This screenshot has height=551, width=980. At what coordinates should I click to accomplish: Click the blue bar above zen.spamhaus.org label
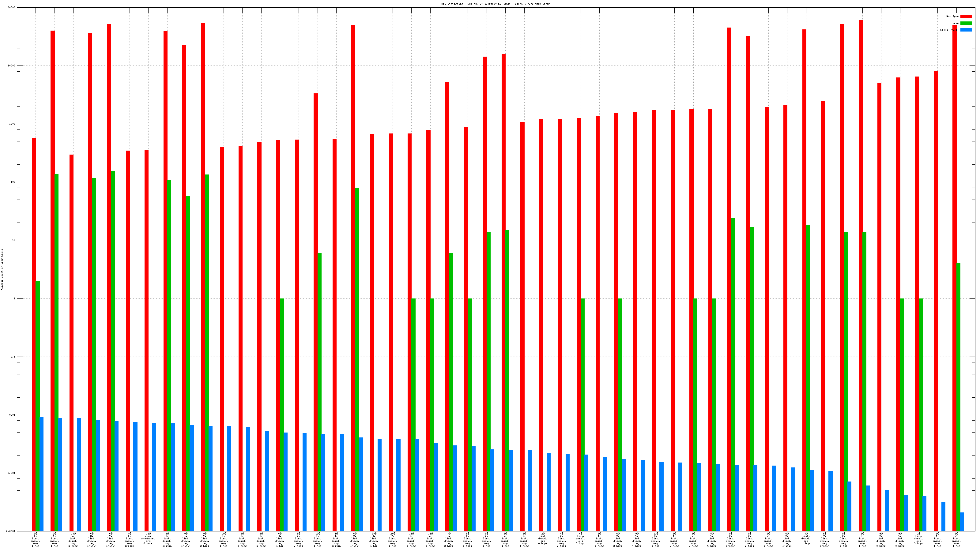coord(154,477)
